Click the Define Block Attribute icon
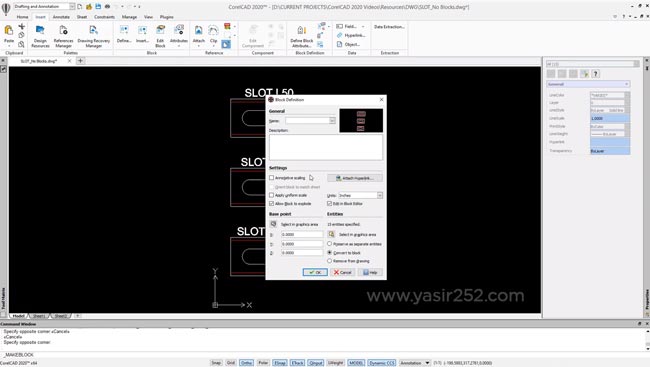650x367 pixels. pyautogui.click(x=301, y=30)
